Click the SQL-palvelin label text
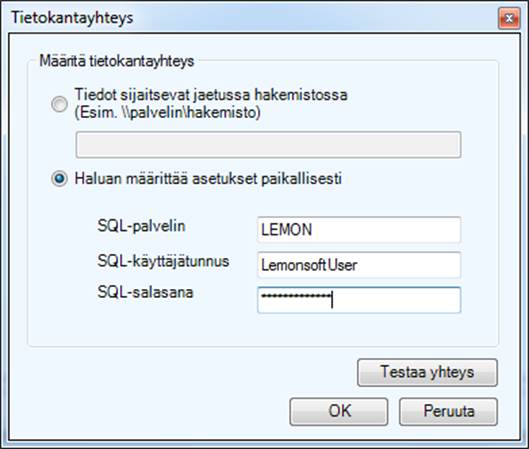The image size is (529, 449). coord(141,226)
